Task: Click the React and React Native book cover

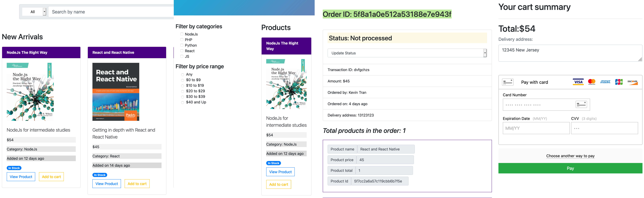Action: pyautogui.click(x=116, y=92)
